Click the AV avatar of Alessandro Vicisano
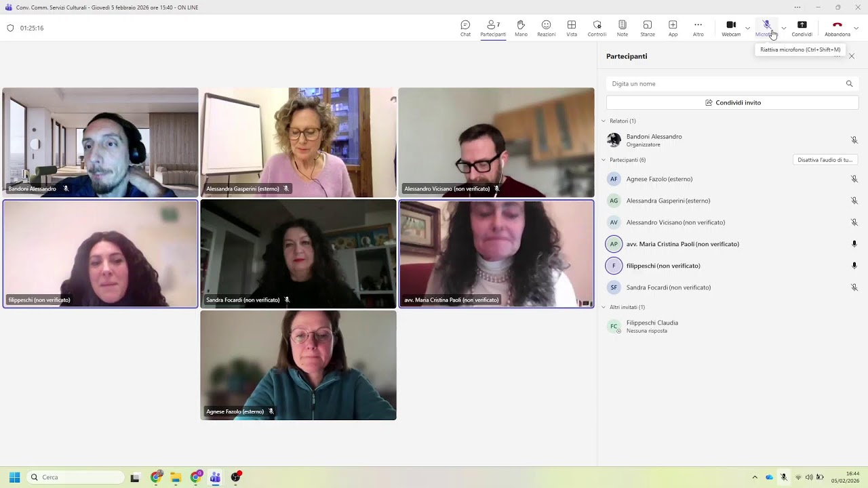Image resolution: width=868 pixels, height=488 pixels. coord(614,222)
